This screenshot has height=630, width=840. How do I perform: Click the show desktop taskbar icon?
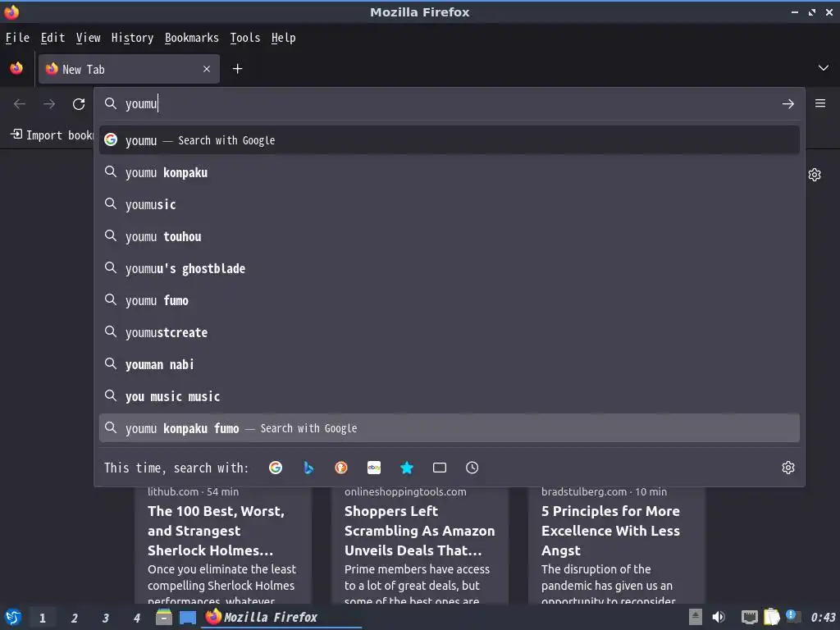(188, 618)
